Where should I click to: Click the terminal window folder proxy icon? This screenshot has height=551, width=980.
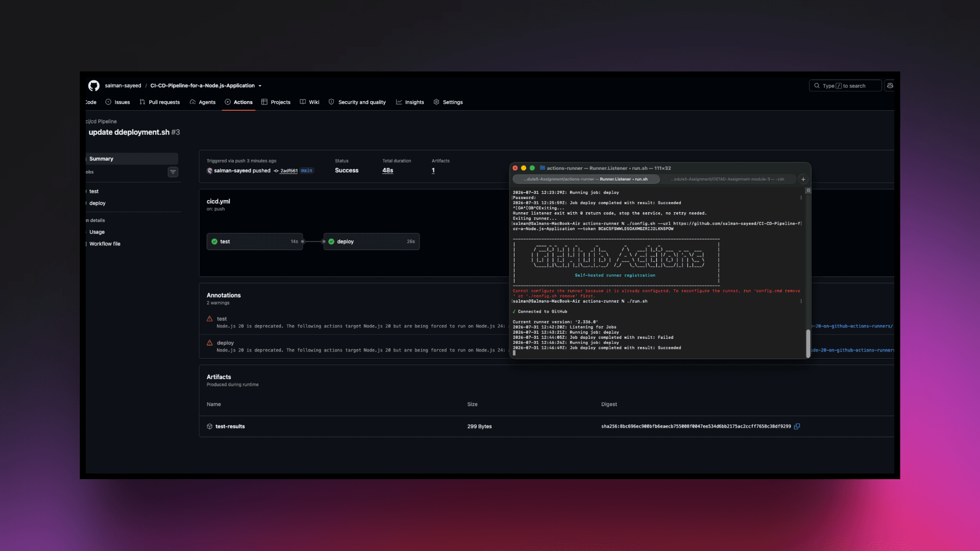coord(543,168)
